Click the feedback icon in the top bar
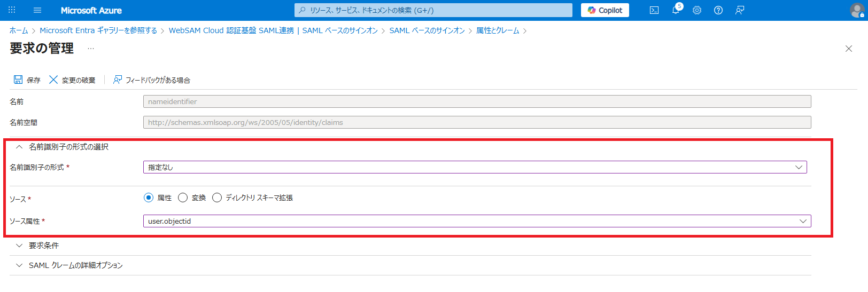 pyautogui.click(x=740, y=10)
